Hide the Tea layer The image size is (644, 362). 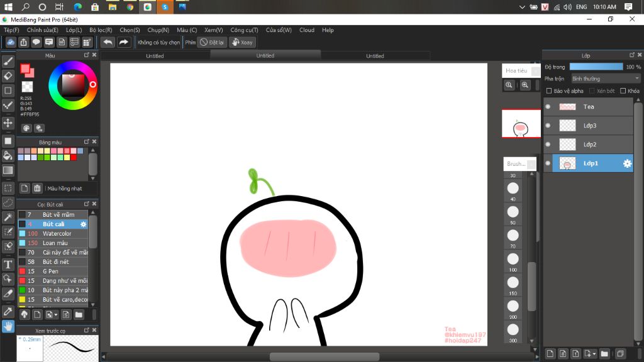(x=548, y=107)
